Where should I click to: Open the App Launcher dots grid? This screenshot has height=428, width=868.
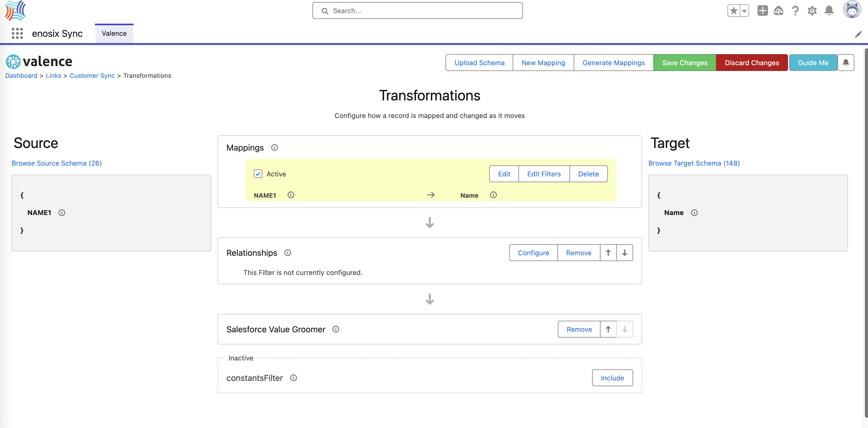pyautogui.click(x=17, y=33)
